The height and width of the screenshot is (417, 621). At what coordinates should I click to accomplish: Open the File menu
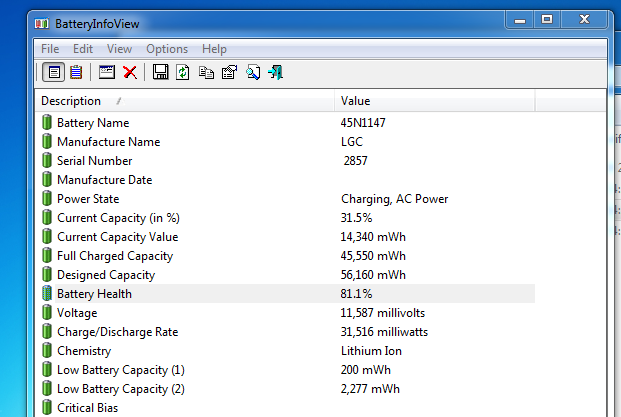pyautogui.click(x=50, y=49)
